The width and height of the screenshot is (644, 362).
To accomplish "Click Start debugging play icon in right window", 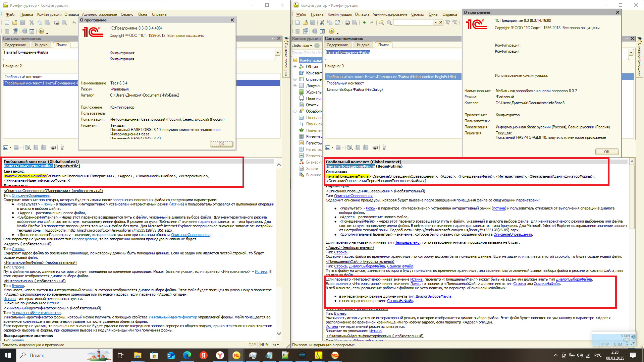I will pyautogui.click(x=331, y=31).
